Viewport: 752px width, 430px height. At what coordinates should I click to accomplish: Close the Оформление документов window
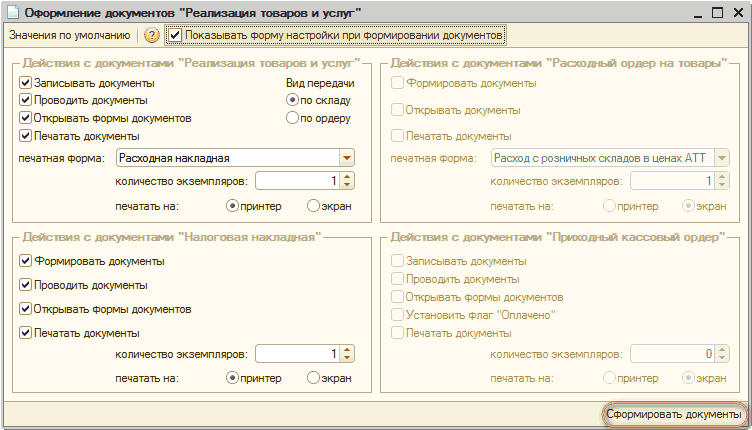coord(736,12)
